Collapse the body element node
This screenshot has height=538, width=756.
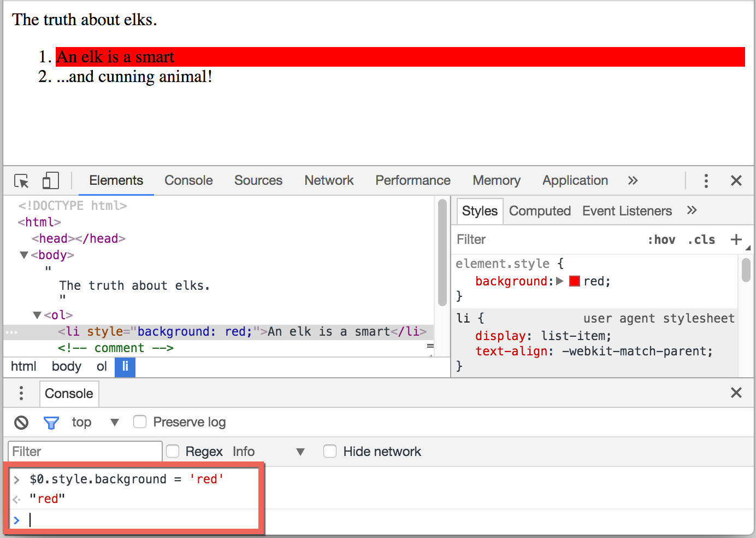click(24, 255)
